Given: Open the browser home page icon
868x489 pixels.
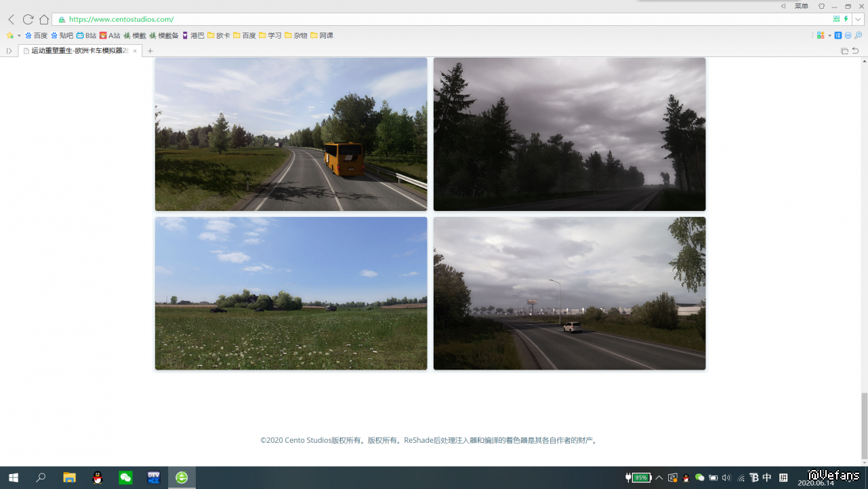Looking at the screenshot, I should tap(44, 20).
